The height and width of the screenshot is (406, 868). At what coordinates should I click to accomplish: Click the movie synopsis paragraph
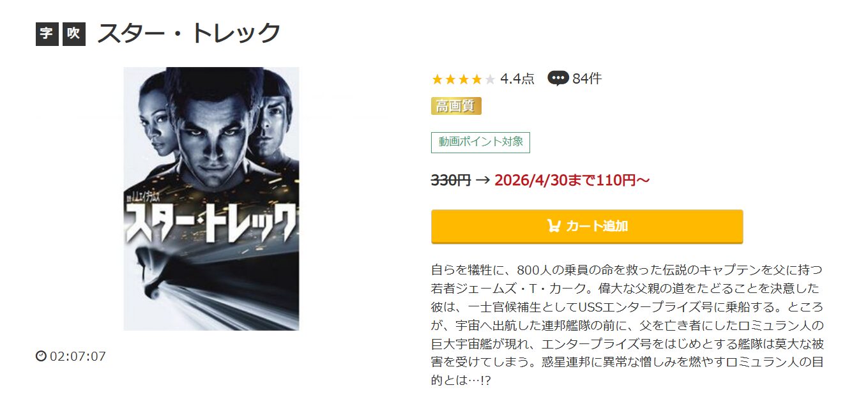627,324
